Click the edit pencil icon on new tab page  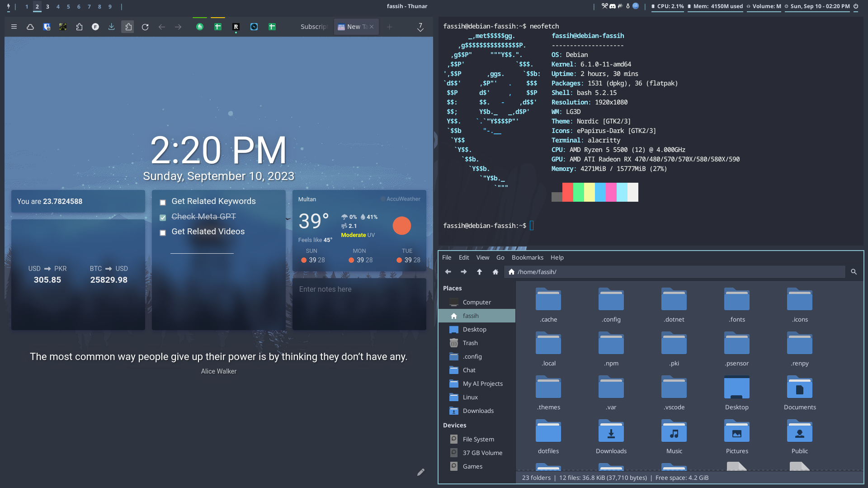pos(421,472)
